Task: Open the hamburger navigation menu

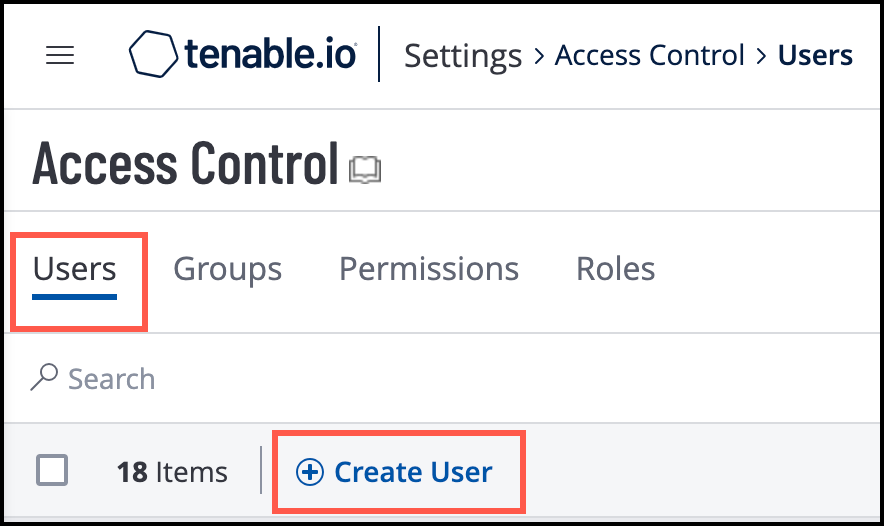Action: [61, 56]
